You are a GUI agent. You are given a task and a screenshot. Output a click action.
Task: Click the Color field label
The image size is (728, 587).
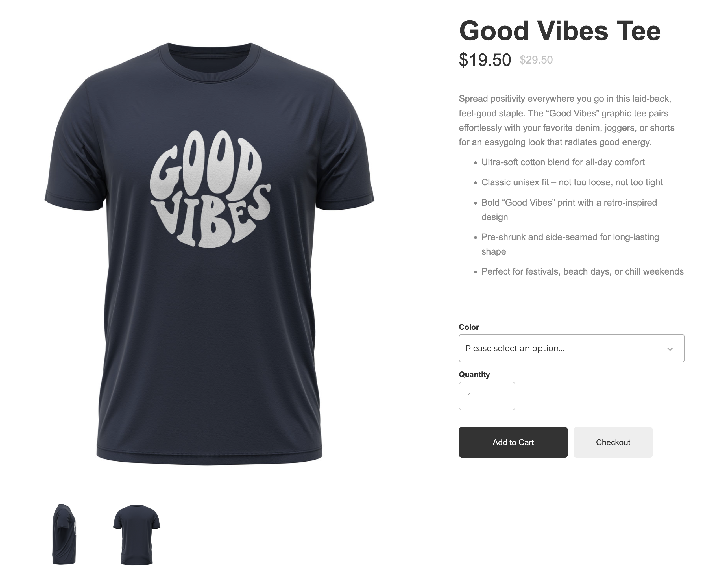click(469, 327)
